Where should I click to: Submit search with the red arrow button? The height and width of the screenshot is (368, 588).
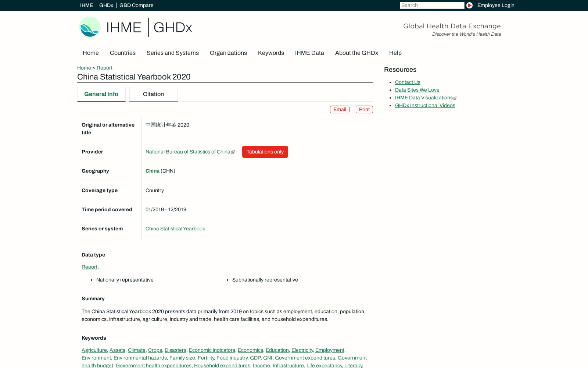tap(469, 5)
